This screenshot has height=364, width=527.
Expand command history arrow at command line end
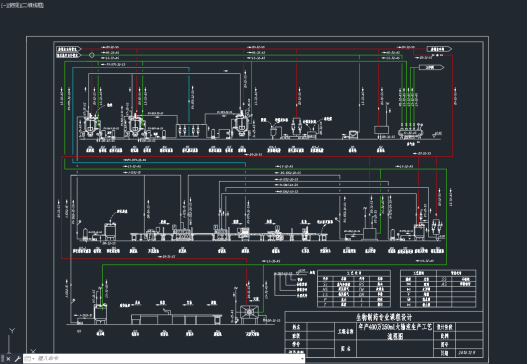tap(302, 359)
